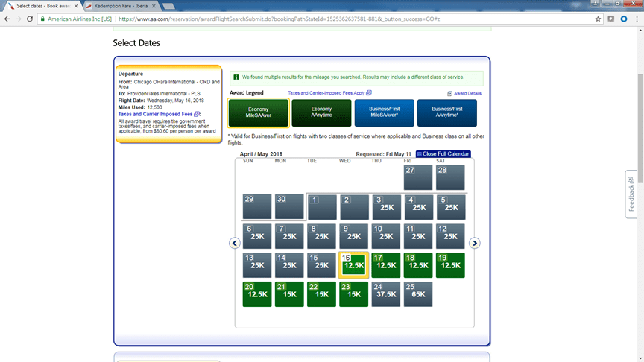The image size is (644, 362).
Task: Select May 21 at 15K miles
Action: click(289, 294)
